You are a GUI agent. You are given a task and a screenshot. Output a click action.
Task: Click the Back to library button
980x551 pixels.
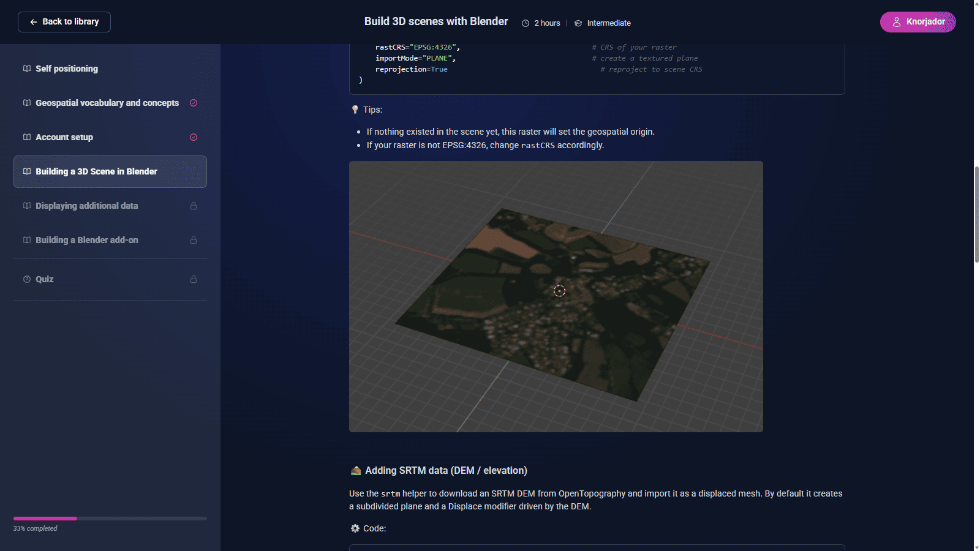(64, 22)
